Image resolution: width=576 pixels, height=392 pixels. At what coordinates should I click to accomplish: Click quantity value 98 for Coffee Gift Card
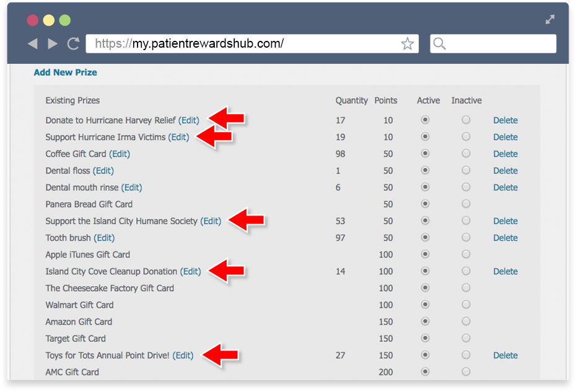pos(340,154)
